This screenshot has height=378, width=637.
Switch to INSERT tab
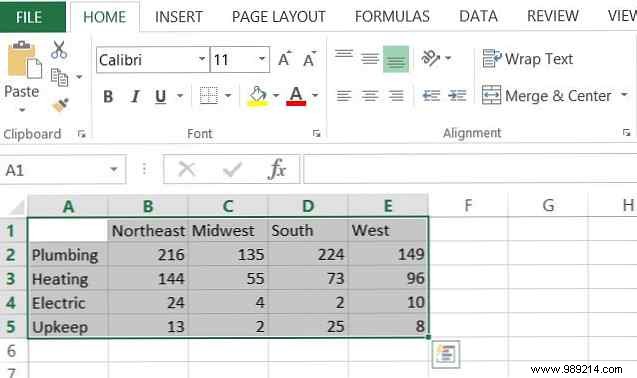tap(178, 17)
